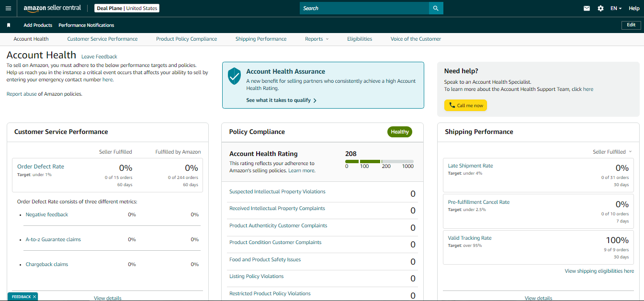The height and width of the screenshot is (301, 644).
Task: Click View shipping eligibilities here link
Action: tap(599, 271)
